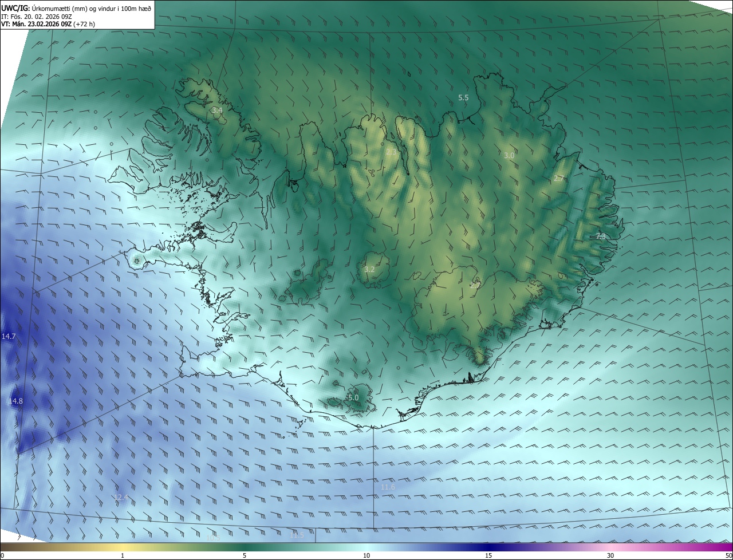Click the 3.0 value in northeast Iceland

click(509, 156)
